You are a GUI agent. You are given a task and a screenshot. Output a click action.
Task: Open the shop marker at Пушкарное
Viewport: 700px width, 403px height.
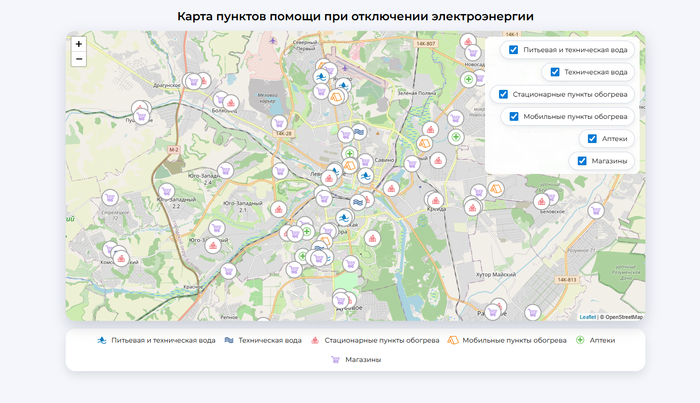[142, 116]
